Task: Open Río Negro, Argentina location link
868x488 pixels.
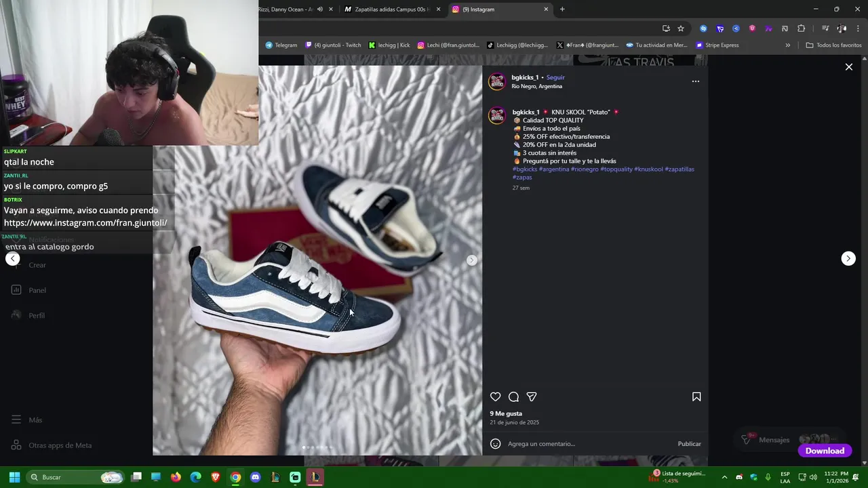Action: [x=536, y=86]
